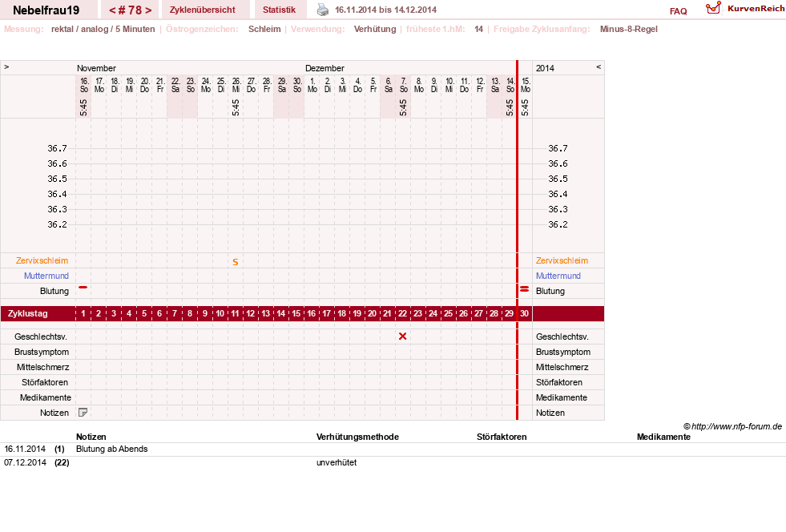Click the printer icon
Image resolution: width=786 pixels, height=532 pixels.
click(x=323, y=10)
